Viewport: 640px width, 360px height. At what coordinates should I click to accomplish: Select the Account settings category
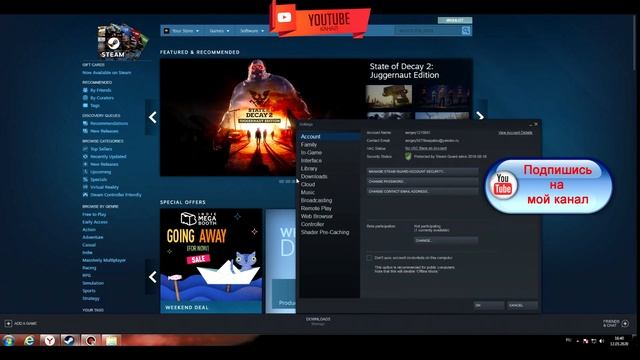coord(329,137)
